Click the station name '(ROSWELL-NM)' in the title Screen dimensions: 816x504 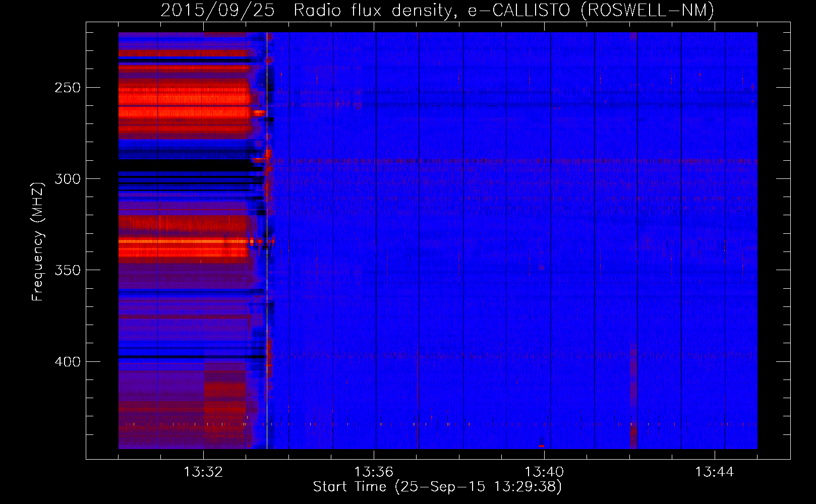[648, 10]
